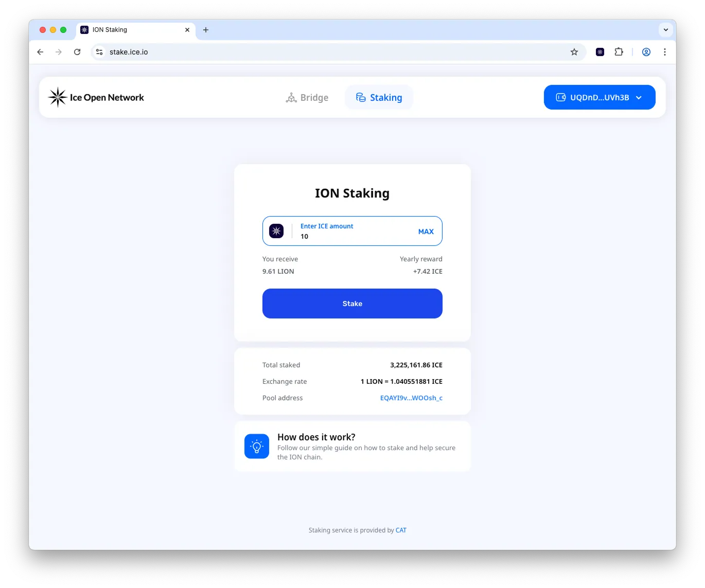Switch to the Staking tab

click(379, 98)
